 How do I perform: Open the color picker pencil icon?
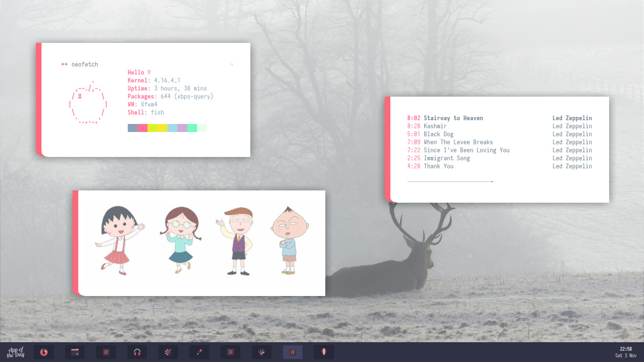[199, 352]
